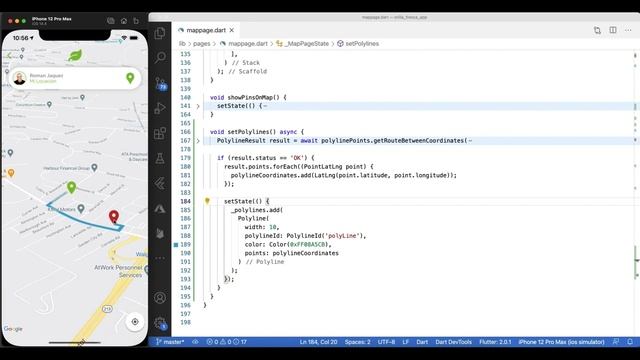Viewport: 640px width, 360px height.
Task: Open notifications bell in status bar
Action: tap(630, 342)
